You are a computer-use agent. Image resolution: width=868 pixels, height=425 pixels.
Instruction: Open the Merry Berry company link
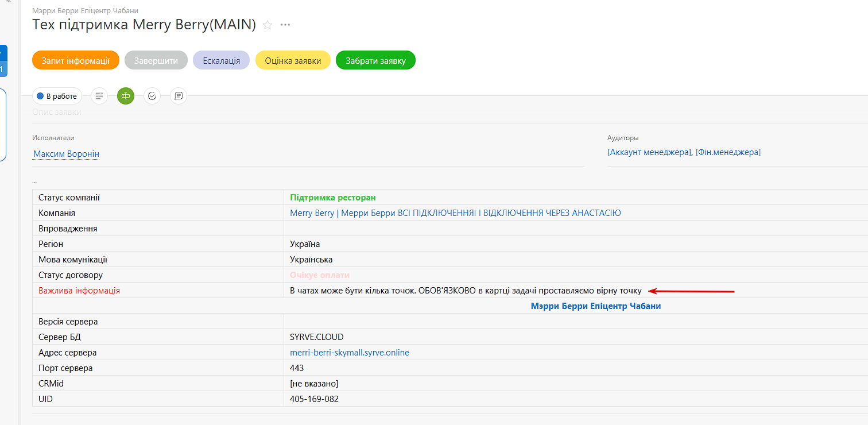pos(456,213)
